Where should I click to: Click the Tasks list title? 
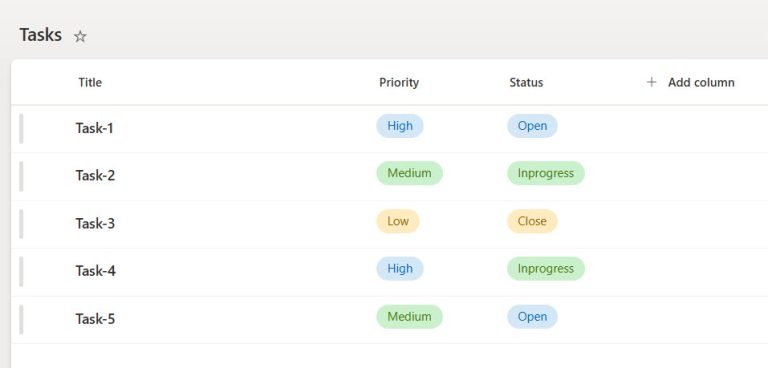(41, 35)
